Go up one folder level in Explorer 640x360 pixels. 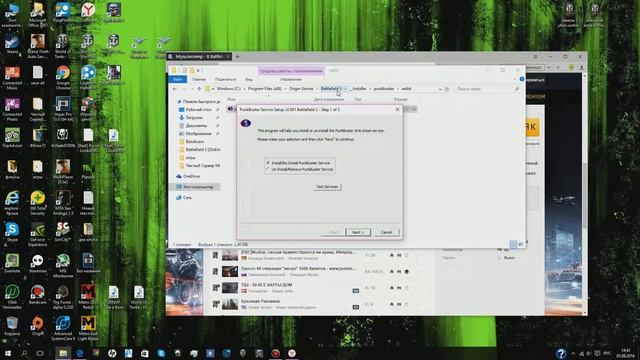tap(199, 89)
